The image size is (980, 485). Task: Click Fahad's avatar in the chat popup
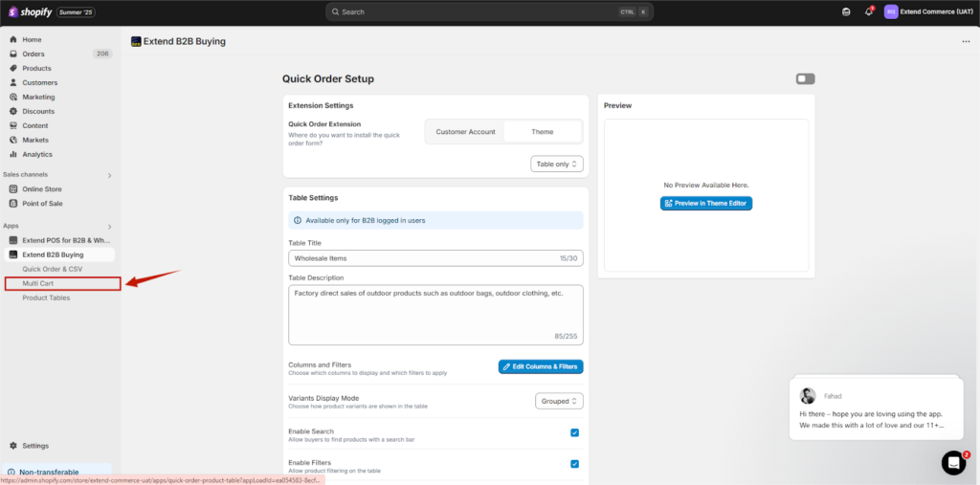point(808,396)
